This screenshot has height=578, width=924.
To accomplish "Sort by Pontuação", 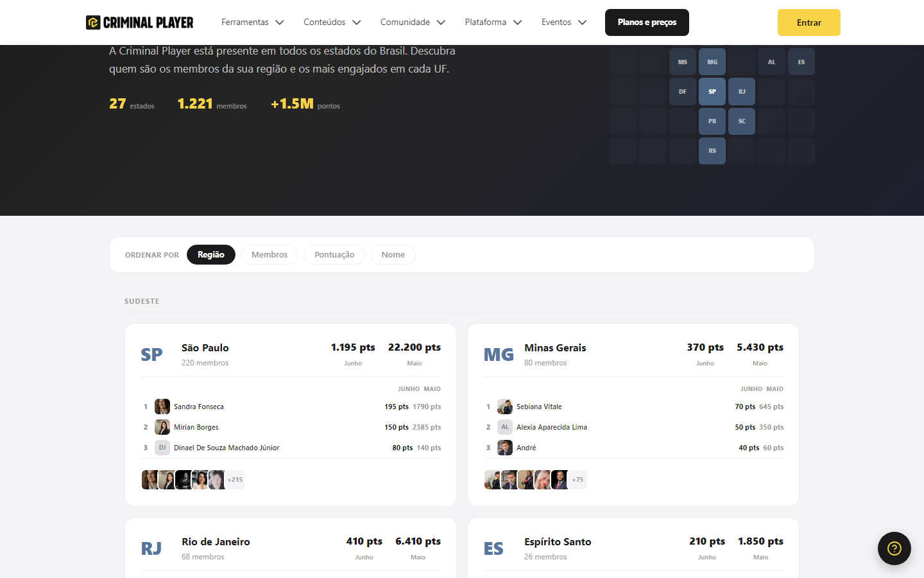I will pos(334,255).
